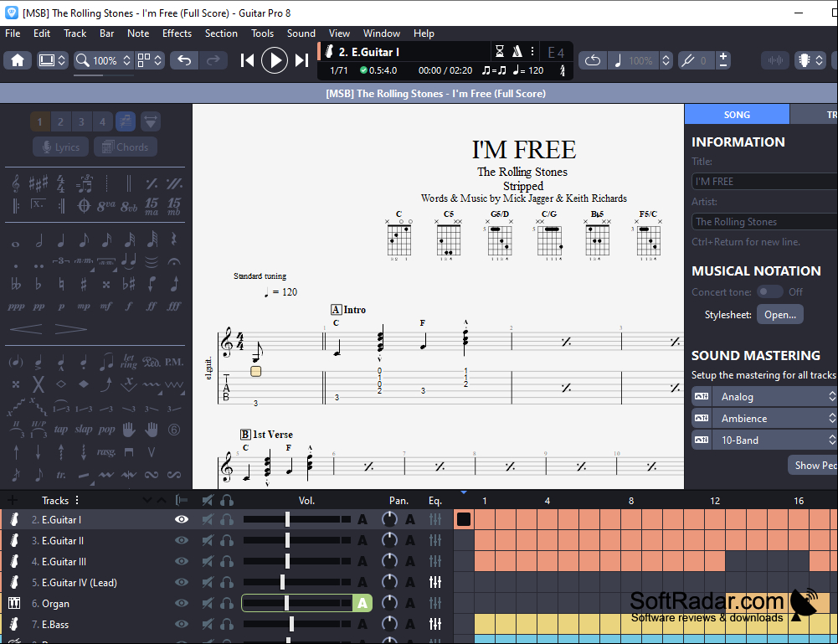Open the layout grid dropdown arrows
838x644 pixels.
157,60
